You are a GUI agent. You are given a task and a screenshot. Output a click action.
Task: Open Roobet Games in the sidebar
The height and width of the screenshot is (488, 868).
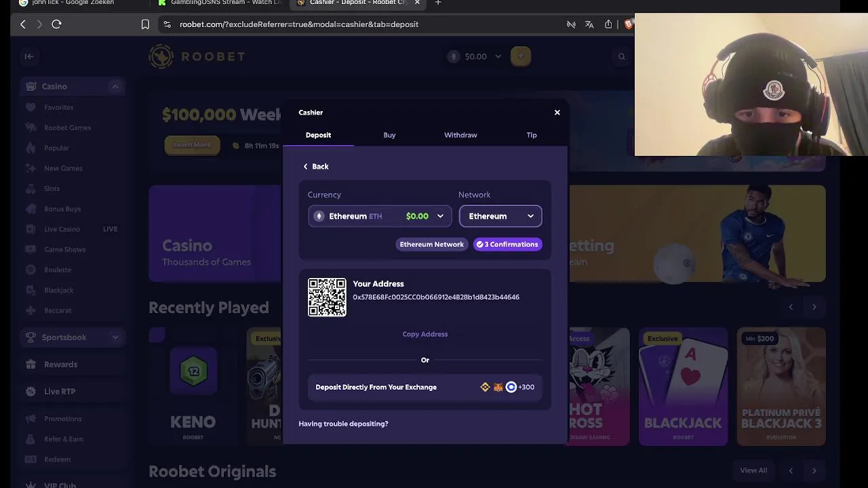67,127
